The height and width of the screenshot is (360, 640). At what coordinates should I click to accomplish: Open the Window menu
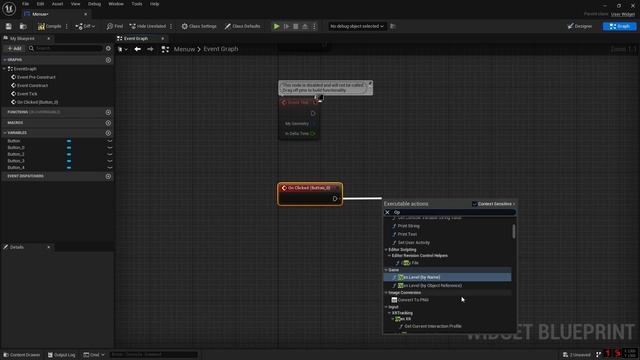[116, 4]
